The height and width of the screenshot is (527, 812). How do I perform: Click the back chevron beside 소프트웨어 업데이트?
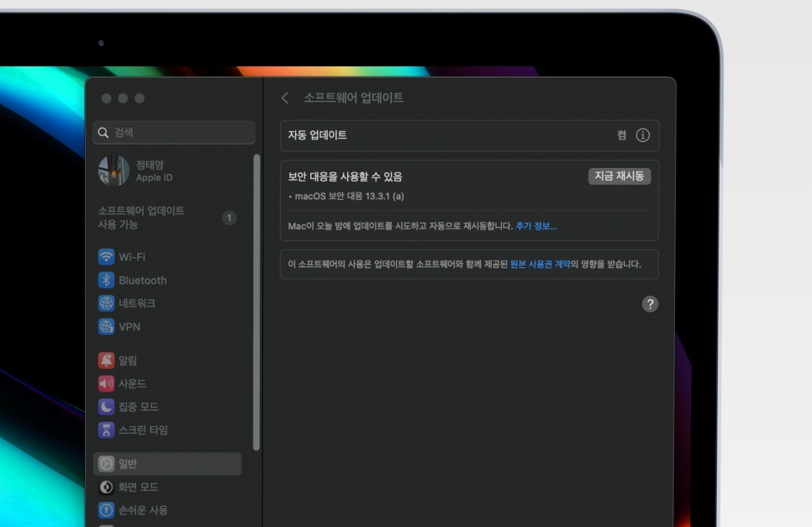285,97
